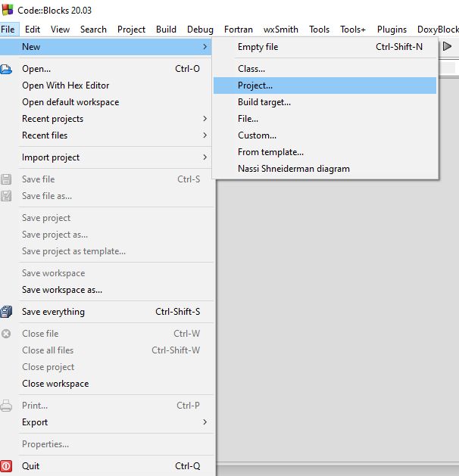459x476 pixels.
Task: Open the Fortran menu
Action: click(x=239, y=30)
